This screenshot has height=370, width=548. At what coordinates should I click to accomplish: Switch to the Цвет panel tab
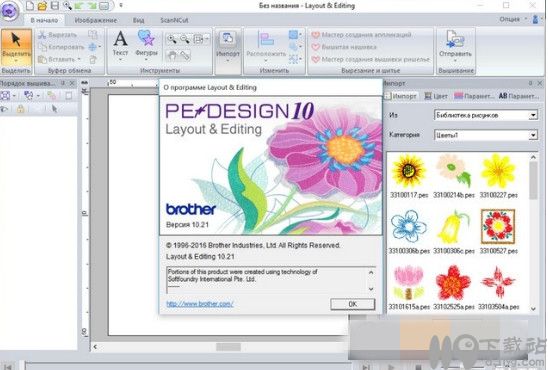coord(436,96)
